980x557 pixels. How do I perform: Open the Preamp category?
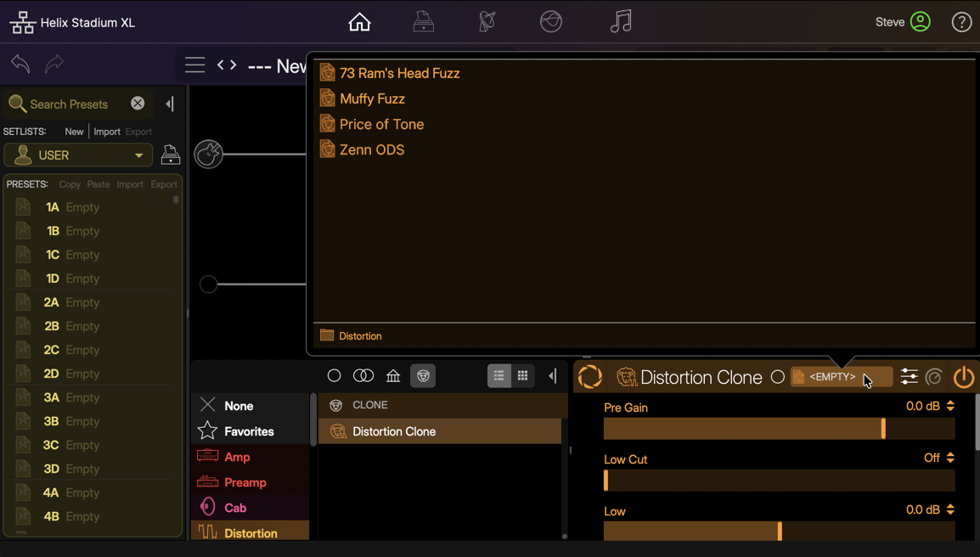pyautogui.click(x=250, y=482)
